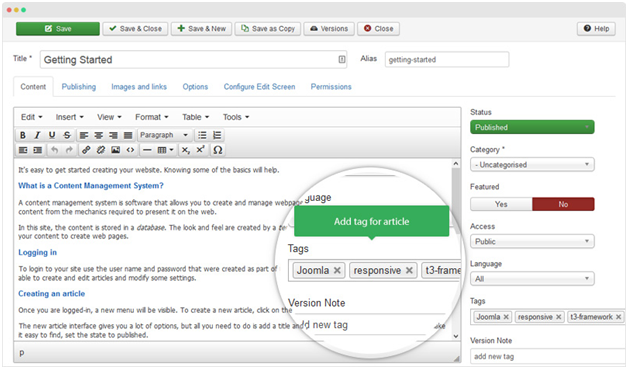Viewport: 628px width, 369px height.
Task: Decrease indent of paragraph
Action: pyautogui.click(x=23, y=150)
